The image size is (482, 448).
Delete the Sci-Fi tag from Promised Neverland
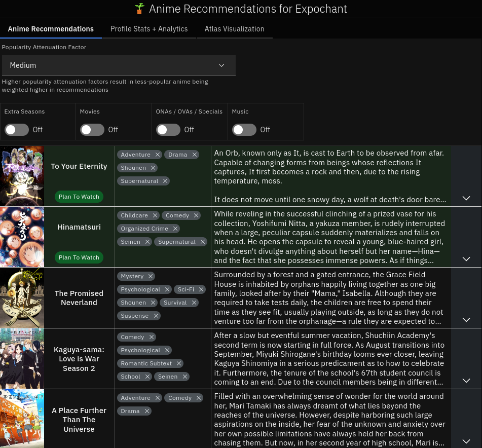(x=201, y=289)
